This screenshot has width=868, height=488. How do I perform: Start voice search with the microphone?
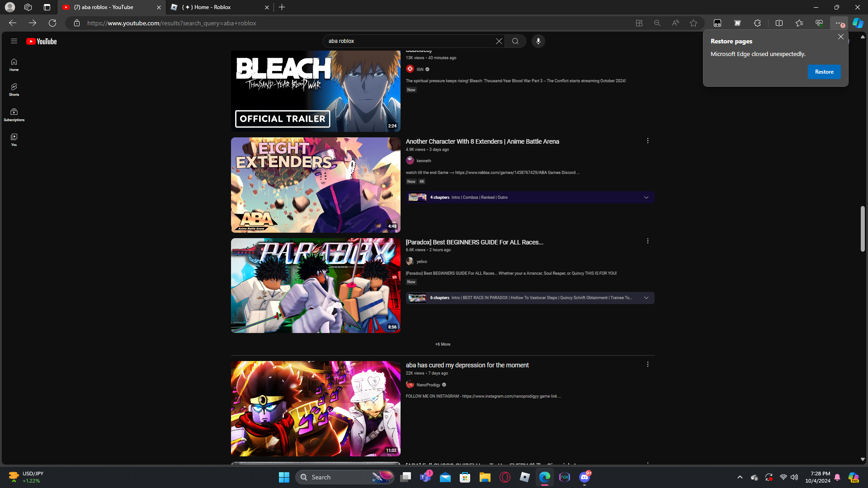[538, 41]
